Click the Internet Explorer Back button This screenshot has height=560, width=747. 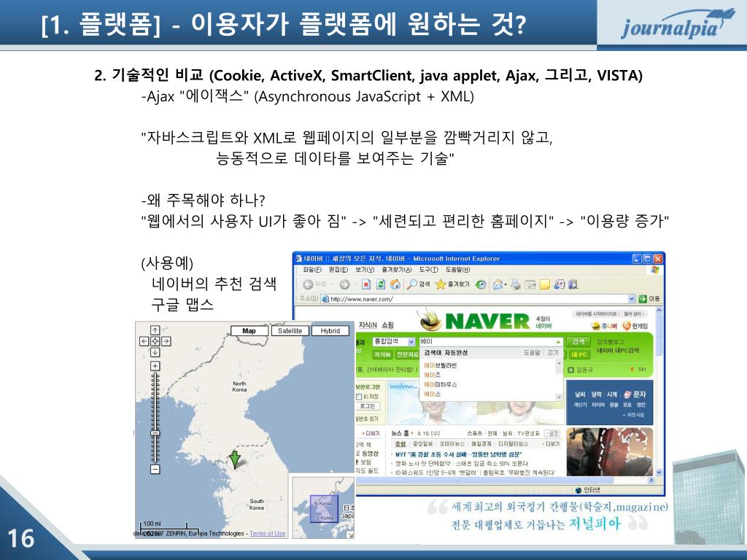(309, 284)
